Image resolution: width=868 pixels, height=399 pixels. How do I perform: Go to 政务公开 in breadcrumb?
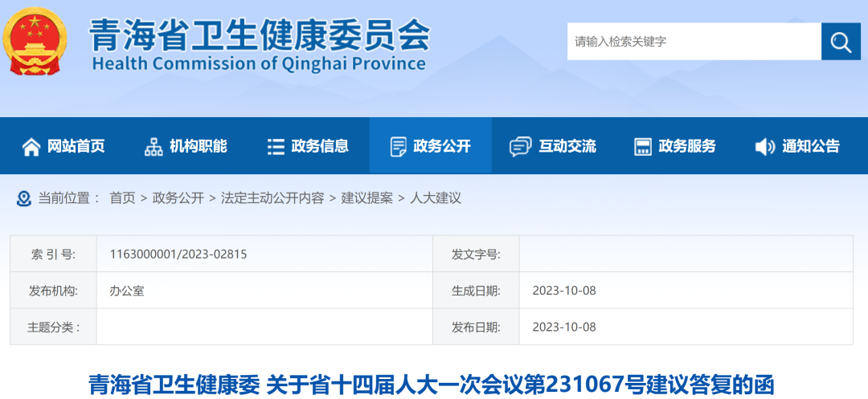click(x=178, y=198)
